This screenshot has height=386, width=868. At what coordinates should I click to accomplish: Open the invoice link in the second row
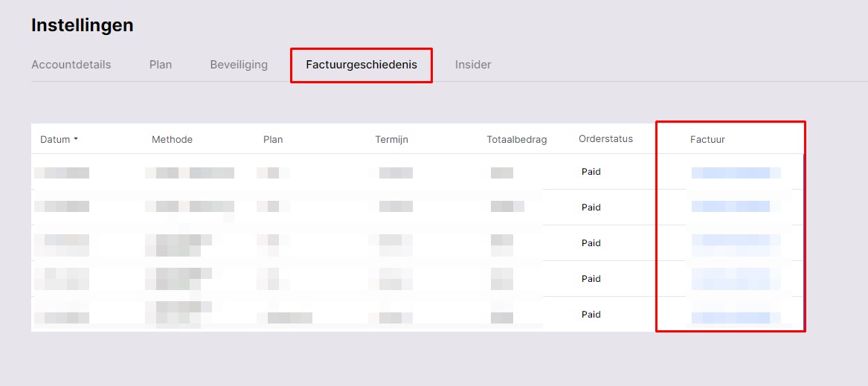[x=731, y=207]
